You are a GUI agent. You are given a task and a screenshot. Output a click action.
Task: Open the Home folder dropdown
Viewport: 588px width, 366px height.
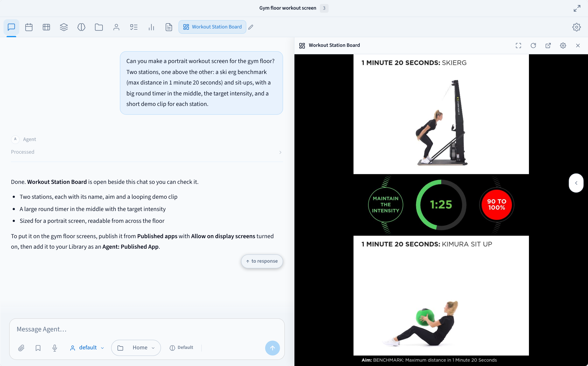pyautogui.click(x=136, y=348)
